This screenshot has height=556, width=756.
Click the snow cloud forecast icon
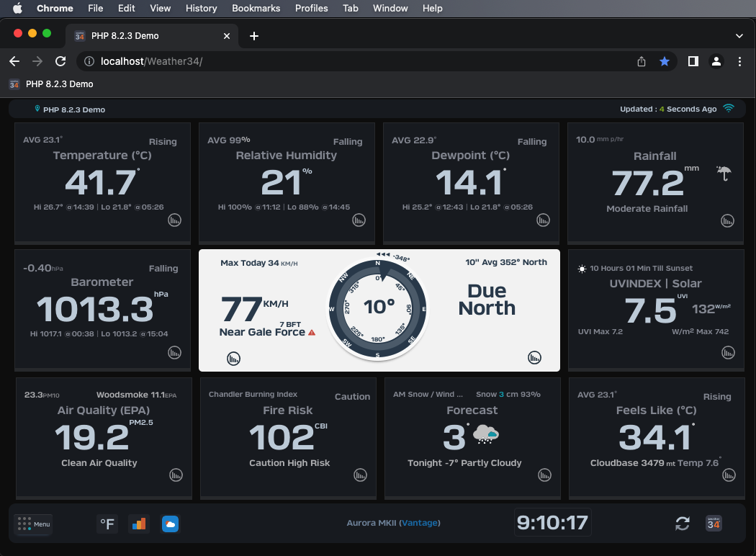[485, 434]
